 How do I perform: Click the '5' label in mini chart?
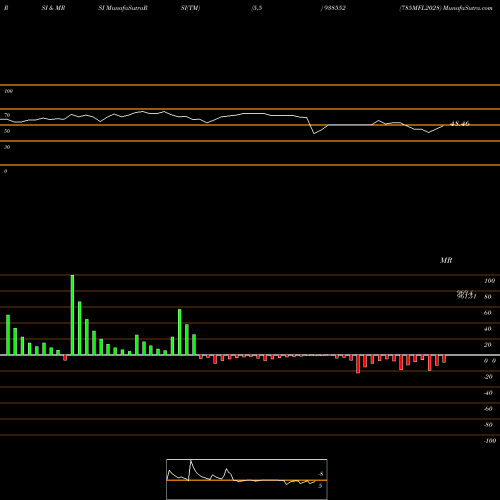point(320,486)
